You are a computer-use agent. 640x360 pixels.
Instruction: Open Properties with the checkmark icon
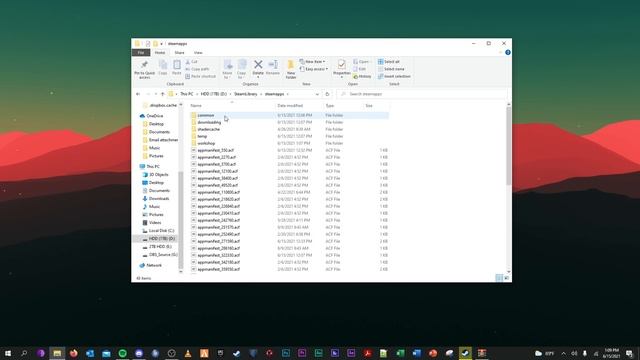point(342,64)
